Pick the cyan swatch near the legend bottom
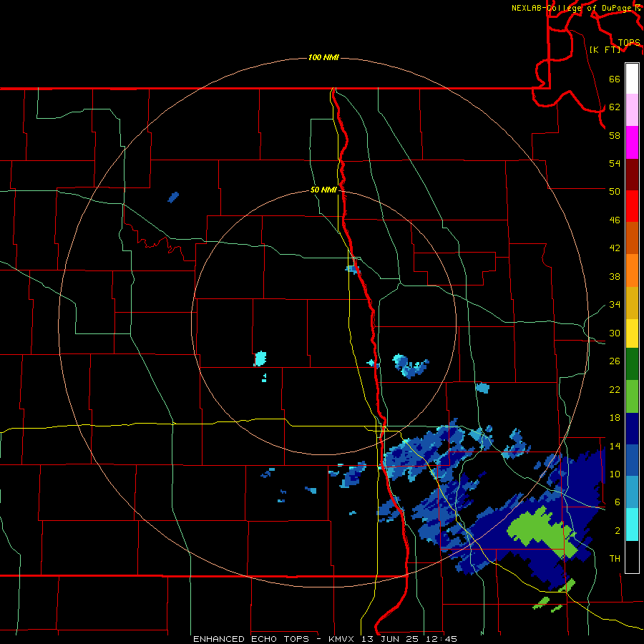644x644 pixels. [632, 525]
